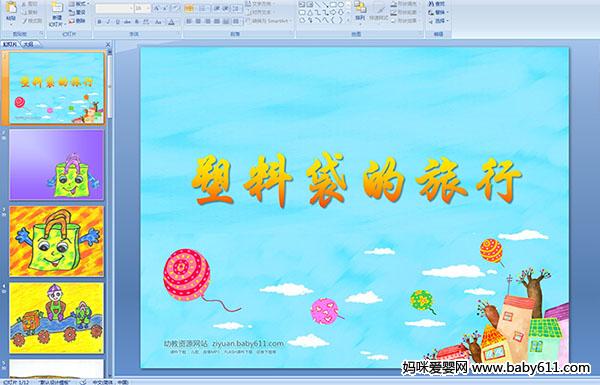Toggle italic formatting
Screen dimensions: 600x385
pos(108,22)
